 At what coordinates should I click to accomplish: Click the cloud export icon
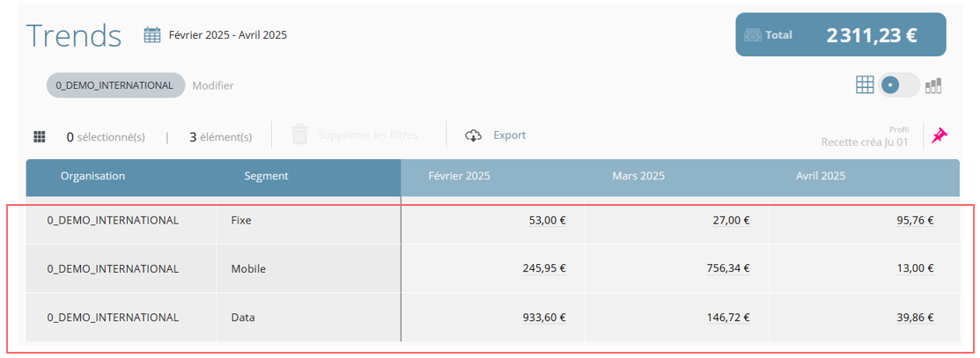click(x=474, y=135)
